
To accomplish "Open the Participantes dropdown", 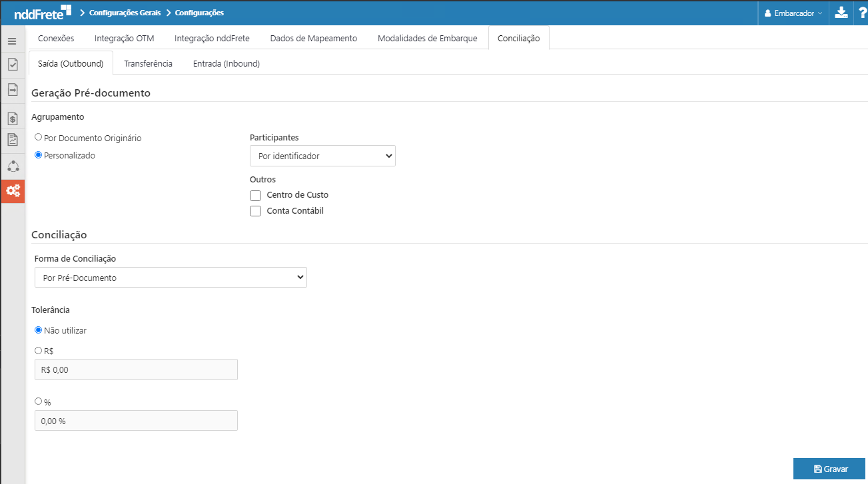I will (322, 156).
